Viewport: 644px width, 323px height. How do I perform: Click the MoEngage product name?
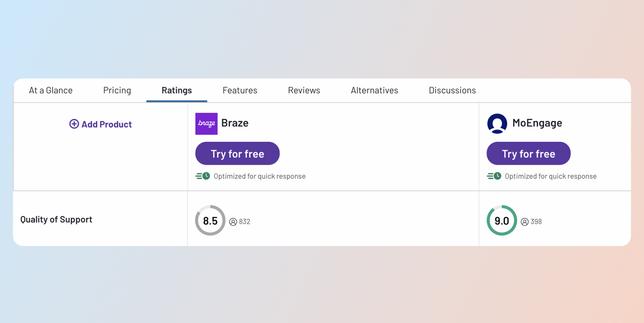pos(537,123)
